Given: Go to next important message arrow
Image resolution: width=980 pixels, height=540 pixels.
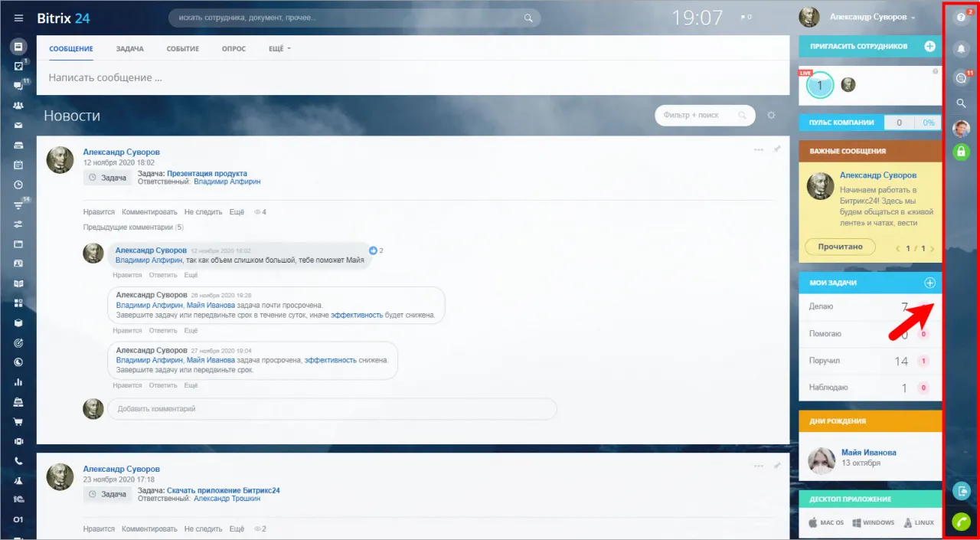Looking at the screenshot, I should pos(932,249).
